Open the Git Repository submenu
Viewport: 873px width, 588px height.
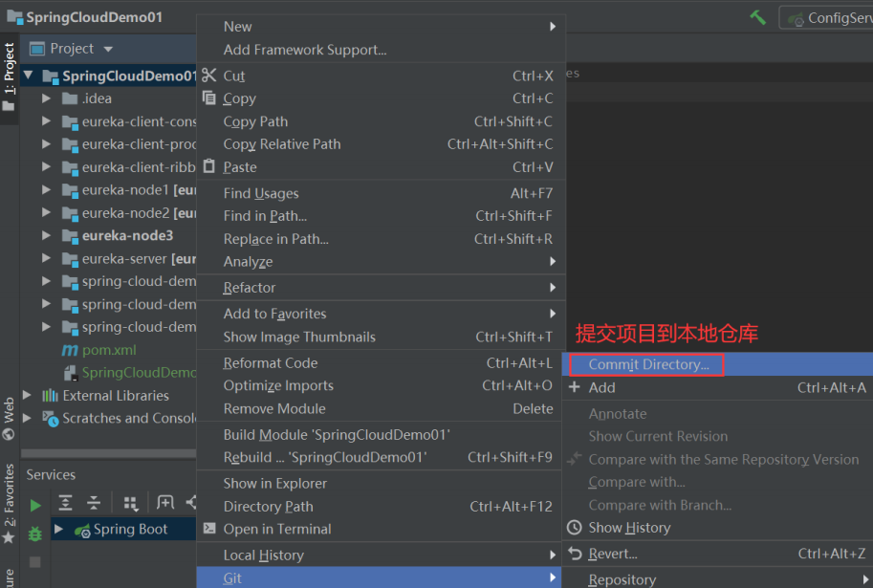point(717,579)
